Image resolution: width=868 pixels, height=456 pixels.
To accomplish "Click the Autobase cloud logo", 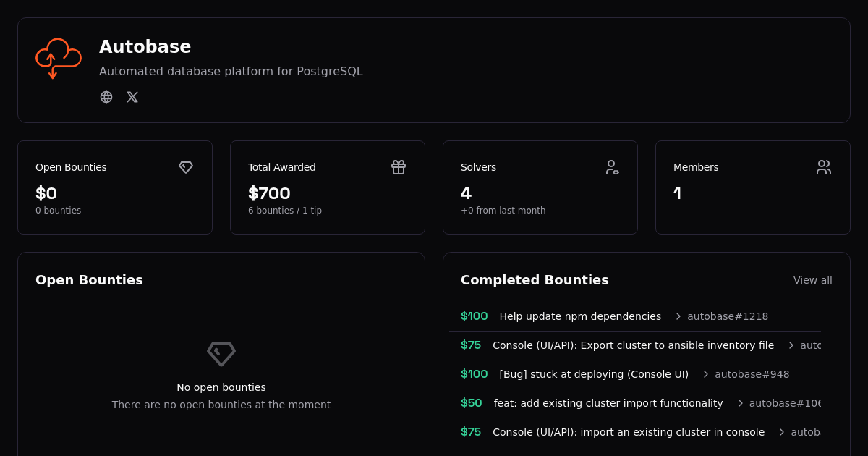I will click(x=59, y=58).
